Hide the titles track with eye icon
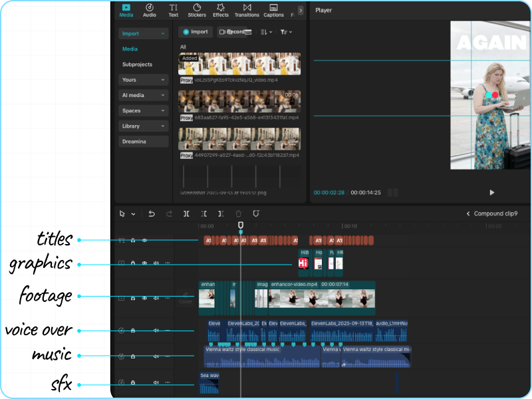532x399 pixels. [x=144, y=240]
